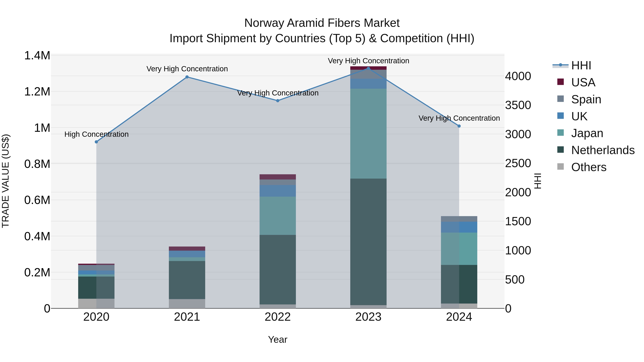Click the USA maroon legend swatch

[x=560, y=82]
